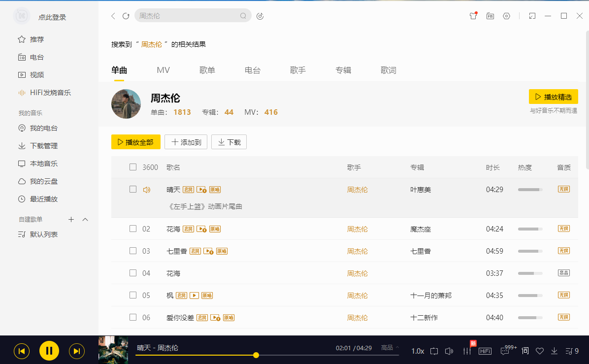The width and height of the screenshot is (589, 364).
Task: Expand the 高品 audio quality dropdown
Action: click(390, 348)
